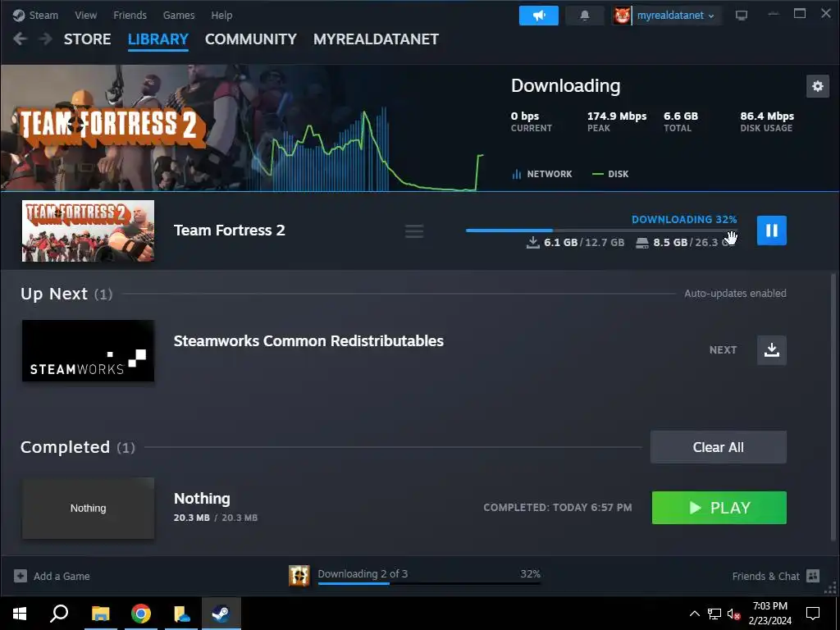840x630 pixels.
Task: Click Steamworks Common Redistributables title
Action: point(308,341)
